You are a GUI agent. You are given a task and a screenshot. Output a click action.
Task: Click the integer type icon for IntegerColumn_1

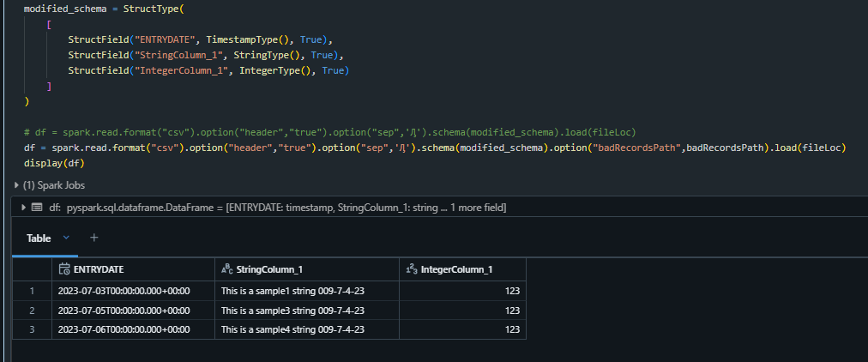point(412,269)
